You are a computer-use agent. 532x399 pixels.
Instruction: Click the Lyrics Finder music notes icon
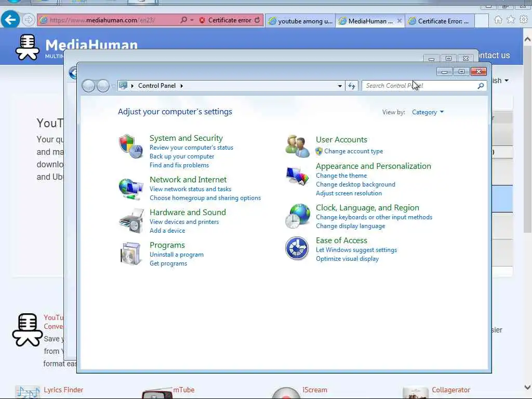[28, 392]
